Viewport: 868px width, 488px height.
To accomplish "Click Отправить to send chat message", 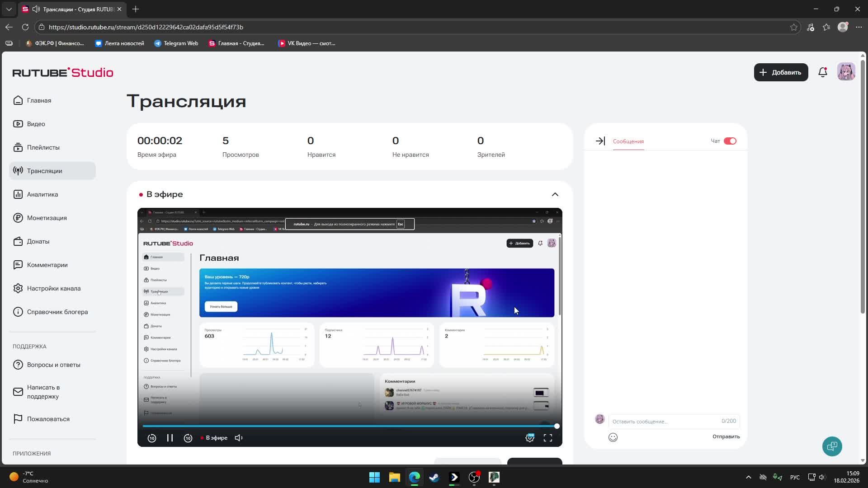I will pos(726,436).
